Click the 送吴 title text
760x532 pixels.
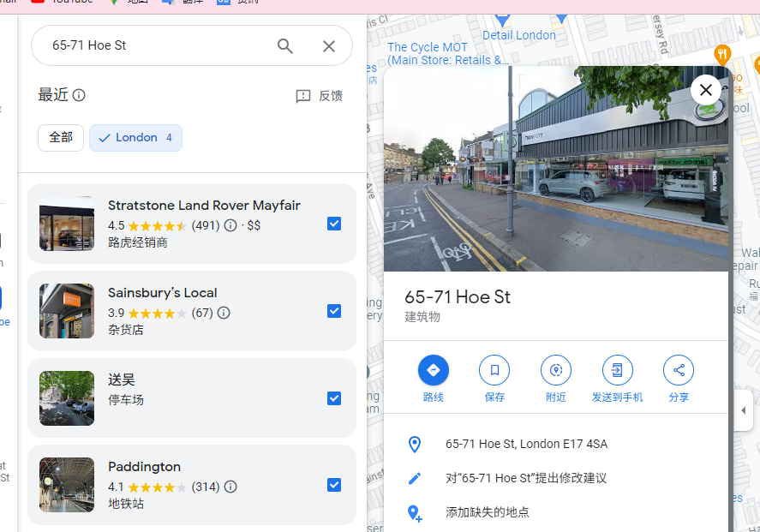[122, 380]
